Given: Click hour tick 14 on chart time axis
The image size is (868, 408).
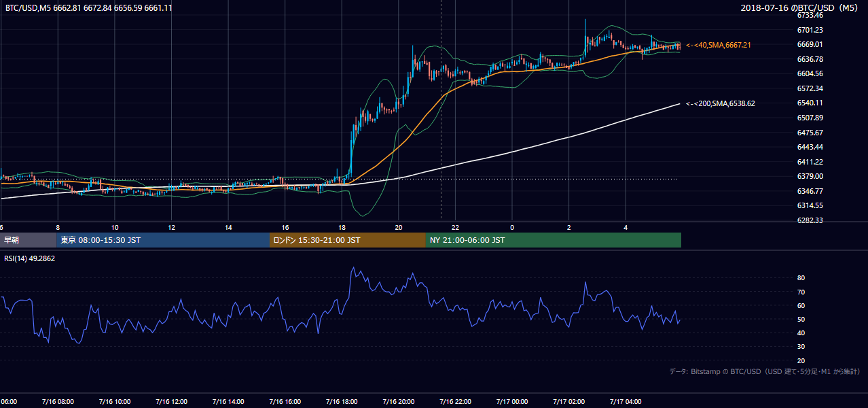Looking at the screenshot, I should [x=228, y=227].
